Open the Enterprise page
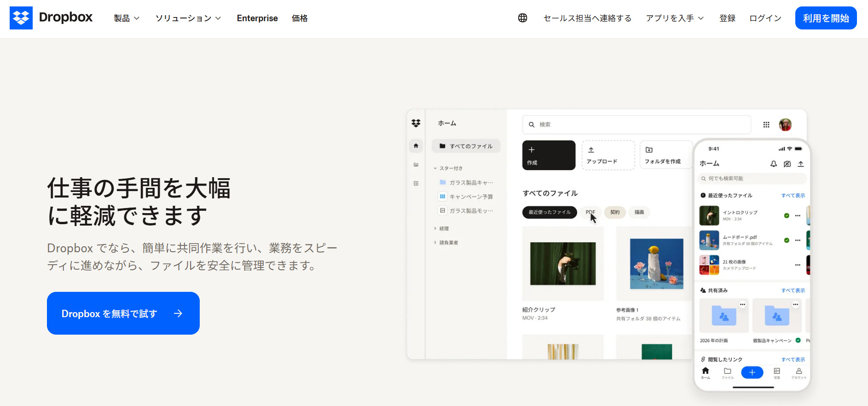This screenshot has width=868, height=406. [x=257, y=18]
